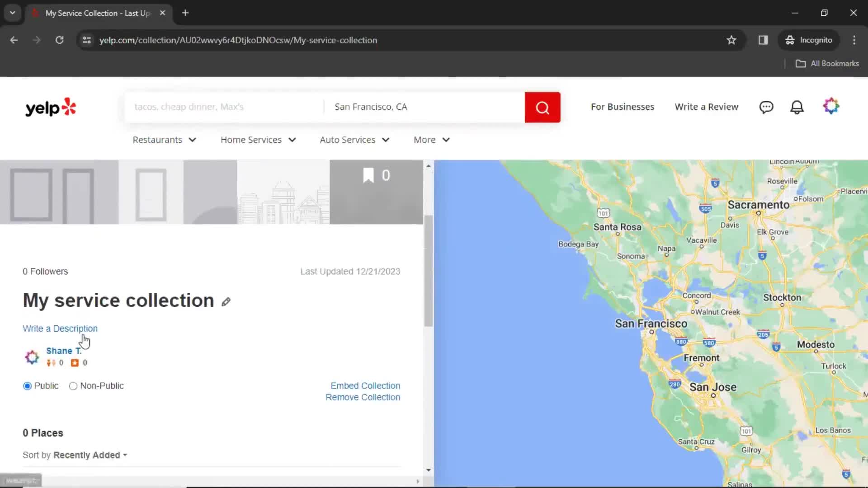The width and height of the screenshot is (868, 488).
Task: Click the bookmark icon on cover
Action: [368, 175]
